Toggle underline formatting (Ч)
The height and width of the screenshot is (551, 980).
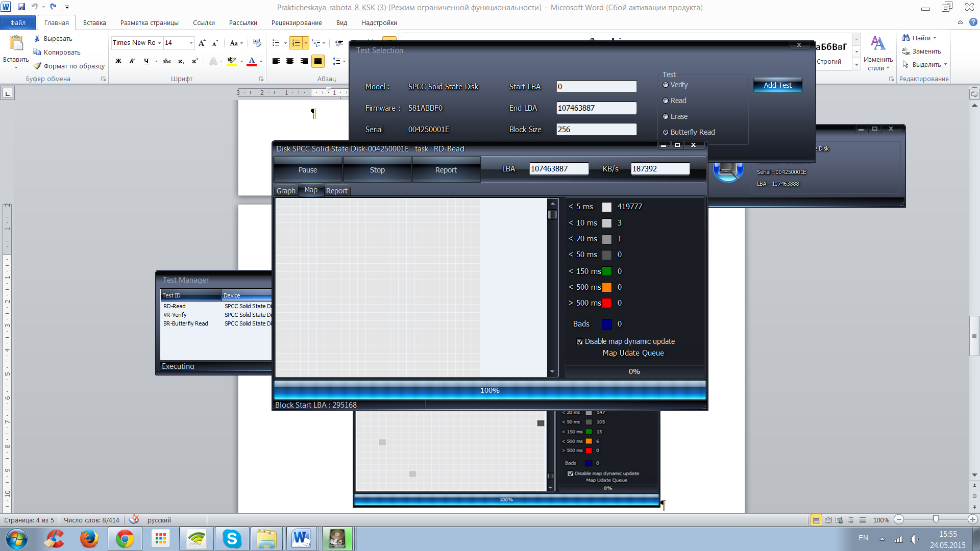tap(146, 61)
